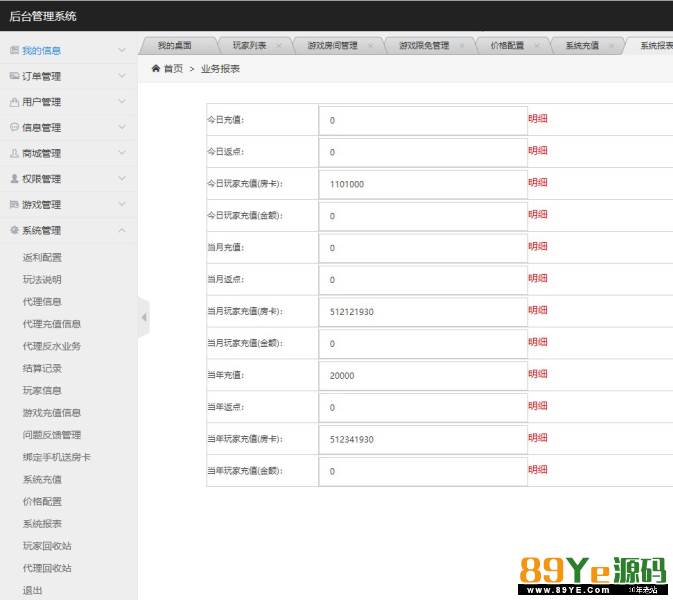Expand the 用户管理 menu chevron

click(122, 101)
